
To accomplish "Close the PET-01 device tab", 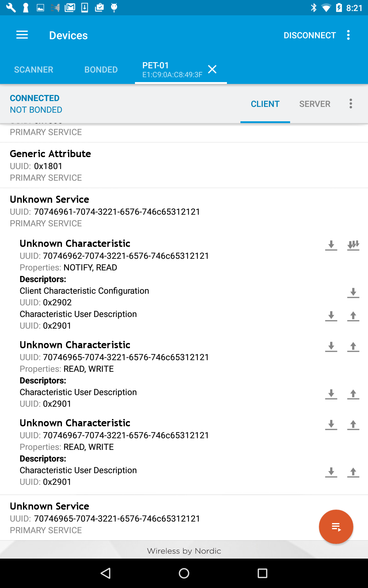I will tap(212, 69).
